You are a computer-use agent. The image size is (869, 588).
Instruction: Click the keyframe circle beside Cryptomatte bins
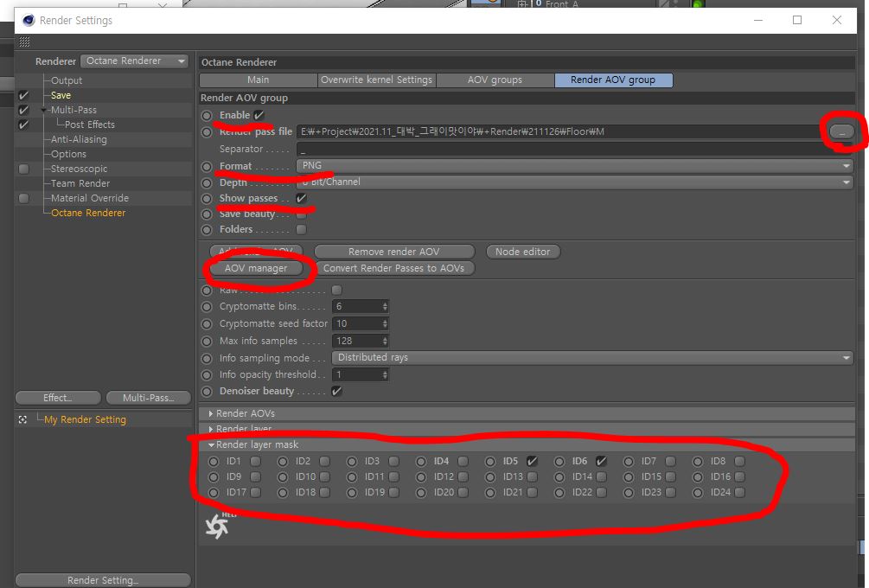207,306
